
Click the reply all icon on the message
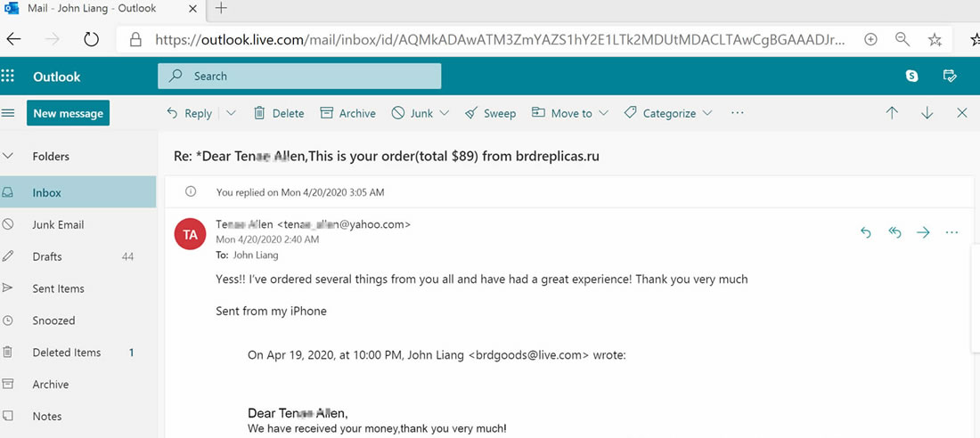(894, 232)
